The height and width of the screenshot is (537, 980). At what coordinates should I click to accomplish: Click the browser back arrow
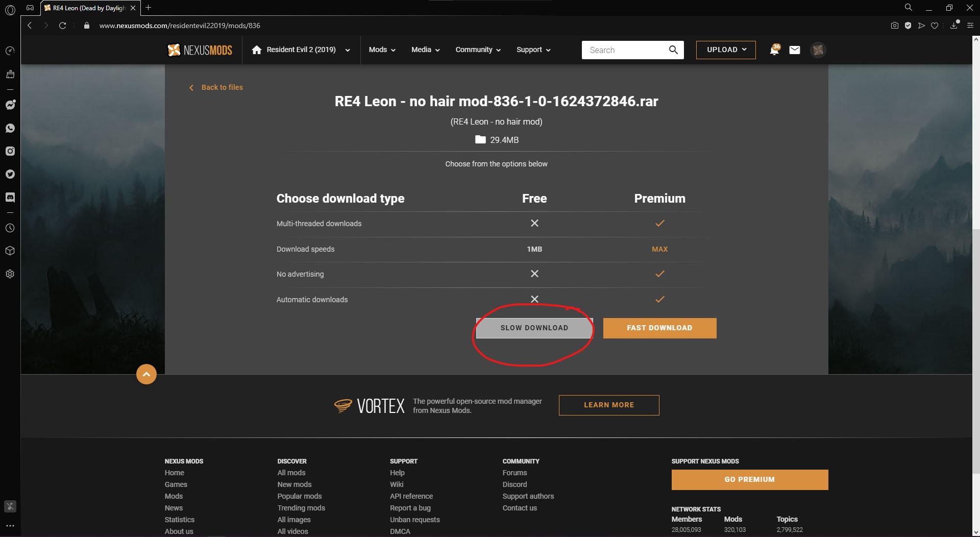coord(30,26)
